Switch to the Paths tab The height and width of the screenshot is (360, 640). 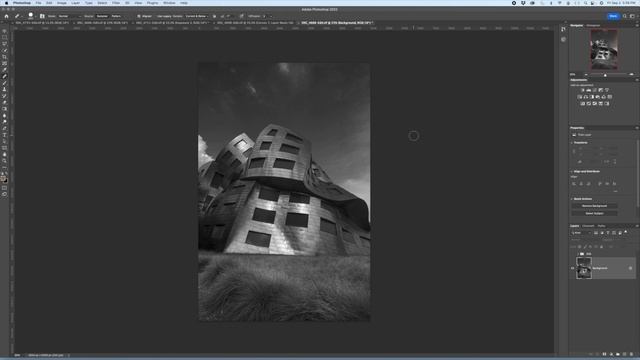(601, 226)
